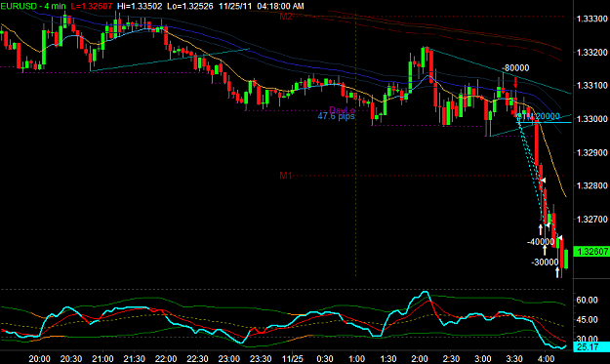
Task: Click the L=1.32607 last price readout
Action: [x=92, y=6]
